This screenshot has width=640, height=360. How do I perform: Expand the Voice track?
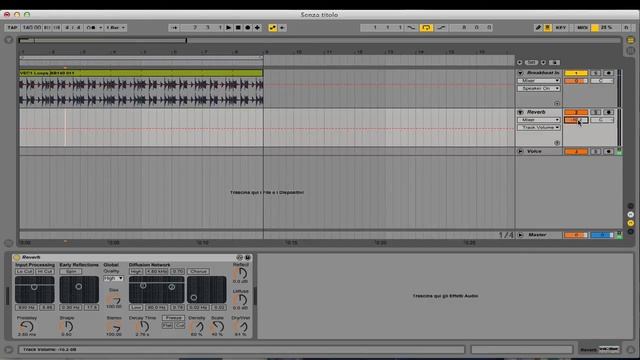tap(520, 151)
